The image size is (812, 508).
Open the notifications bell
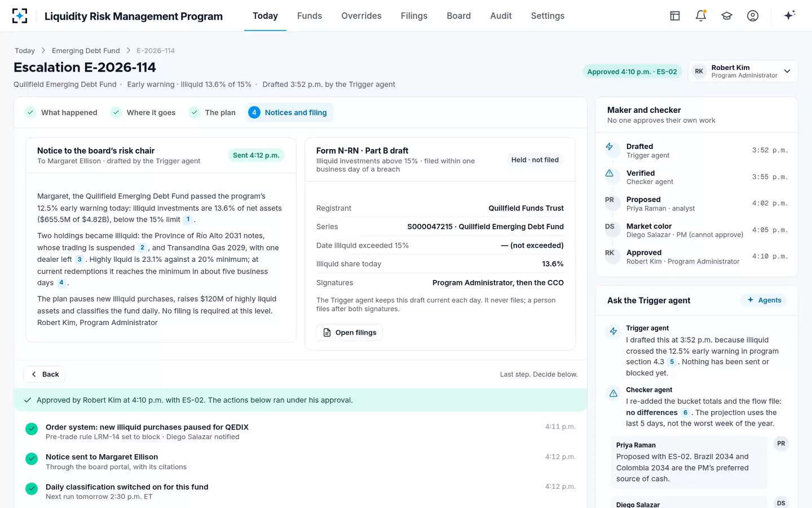(701, 16)
